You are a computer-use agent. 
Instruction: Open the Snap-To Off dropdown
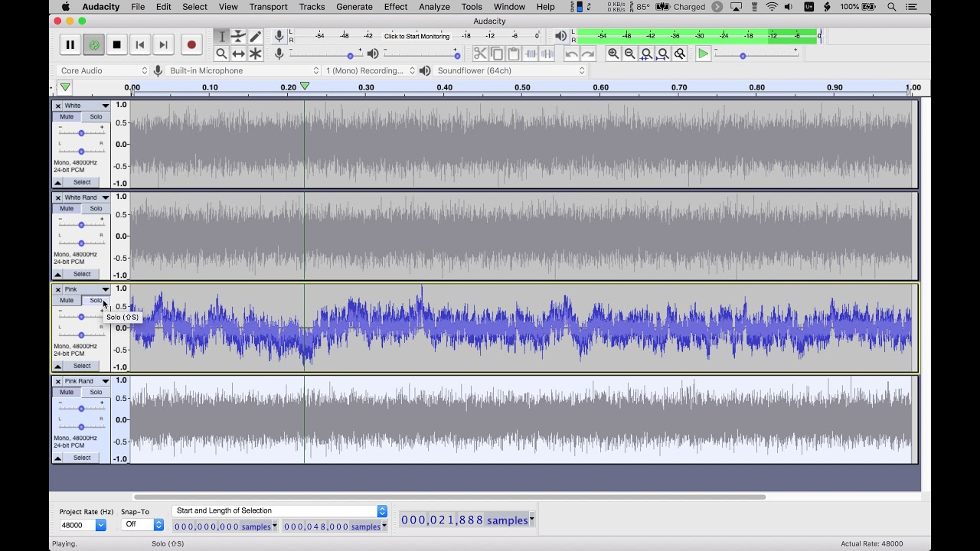tap(142, 525)
